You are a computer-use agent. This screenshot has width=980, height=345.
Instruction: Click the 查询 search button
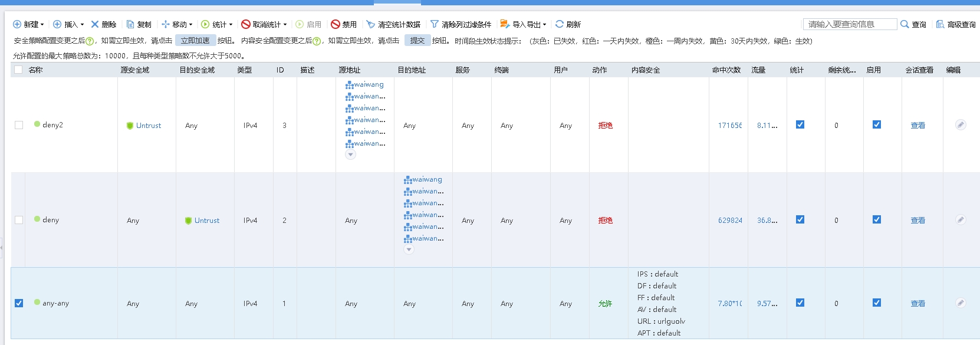(x=913, y=24)
